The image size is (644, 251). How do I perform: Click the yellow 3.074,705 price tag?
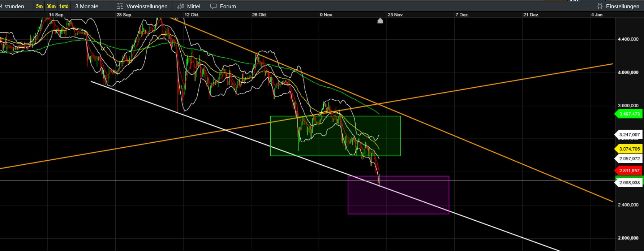coord(629,149)
